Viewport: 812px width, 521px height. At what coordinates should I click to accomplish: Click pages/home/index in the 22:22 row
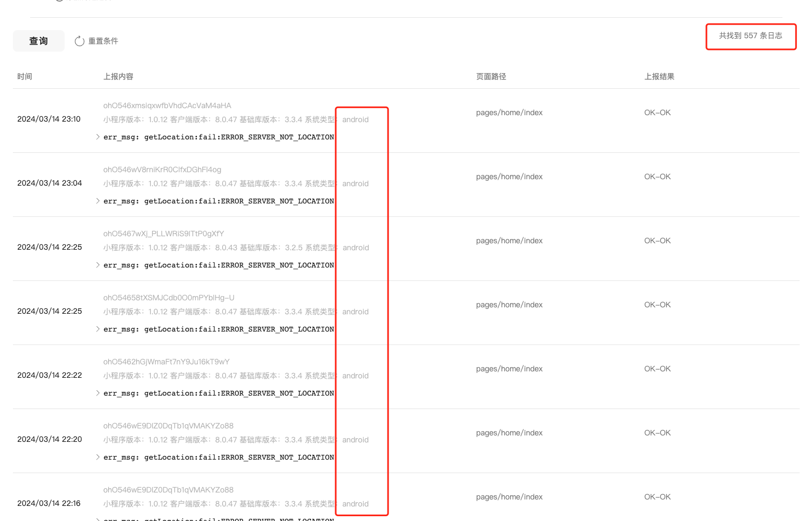[509, 369]
